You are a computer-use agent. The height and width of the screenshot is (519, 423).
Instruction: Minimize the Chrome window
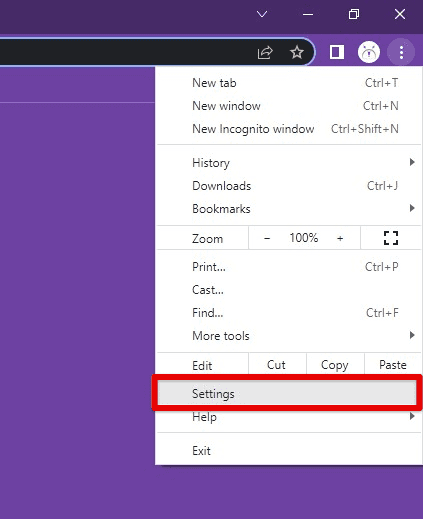308,14
